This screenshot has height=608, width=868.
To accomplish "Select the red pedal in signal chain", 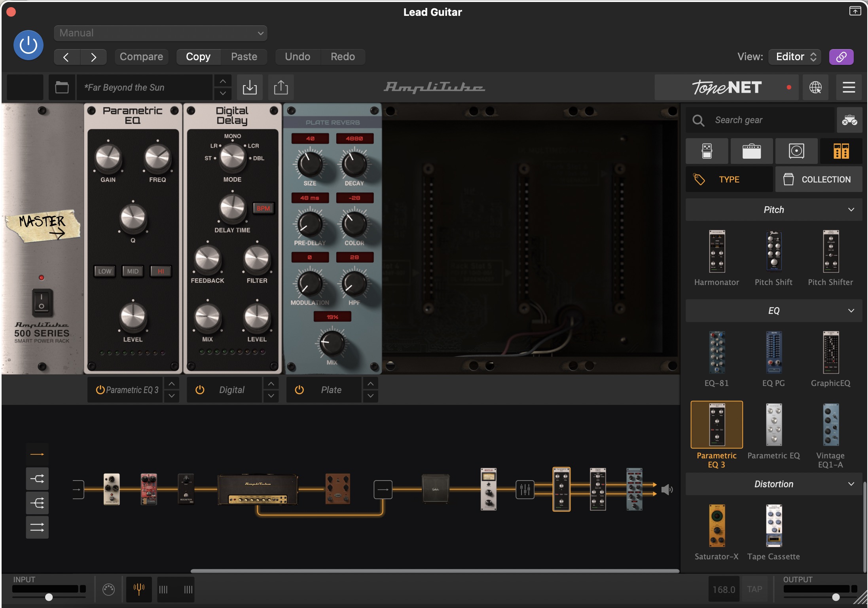I will tap(149, 489).
